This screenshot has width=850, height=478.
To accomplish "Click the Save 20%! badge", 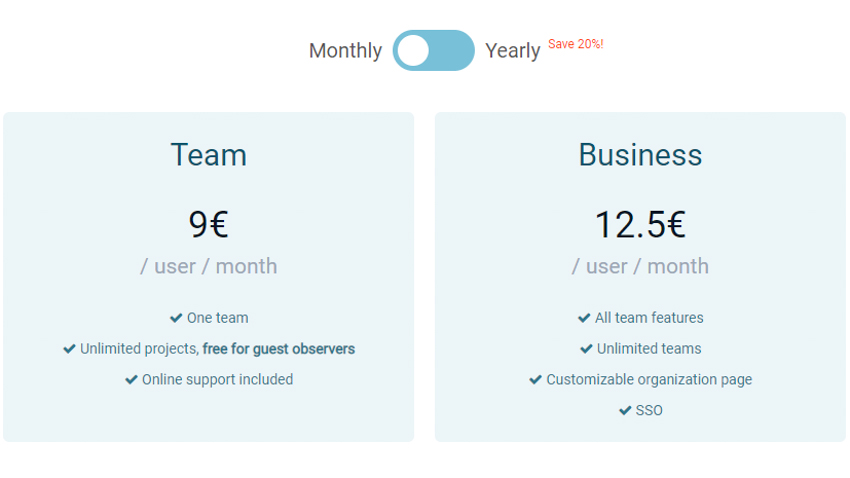I will pyautogui.click(x=576, y=44).
